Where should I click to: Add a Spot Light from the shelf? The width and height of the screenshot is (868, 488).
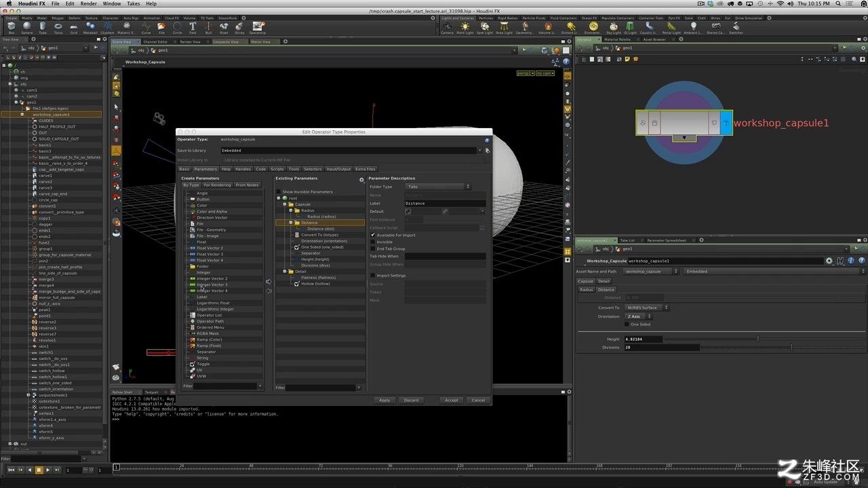coord(485,27)
